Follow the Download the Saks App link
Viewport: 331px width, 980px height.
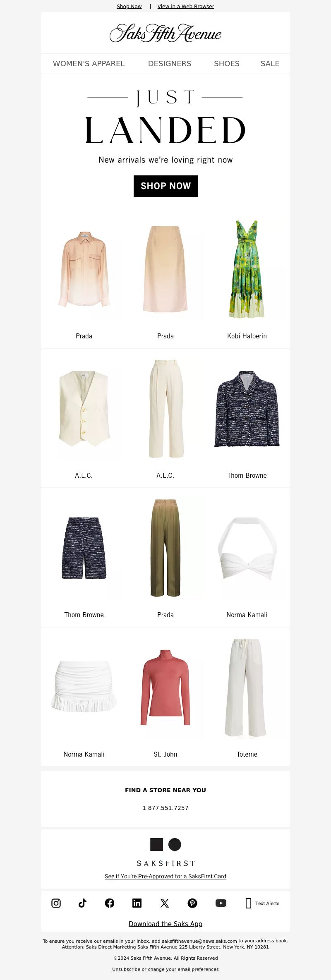tap(165, 924)
